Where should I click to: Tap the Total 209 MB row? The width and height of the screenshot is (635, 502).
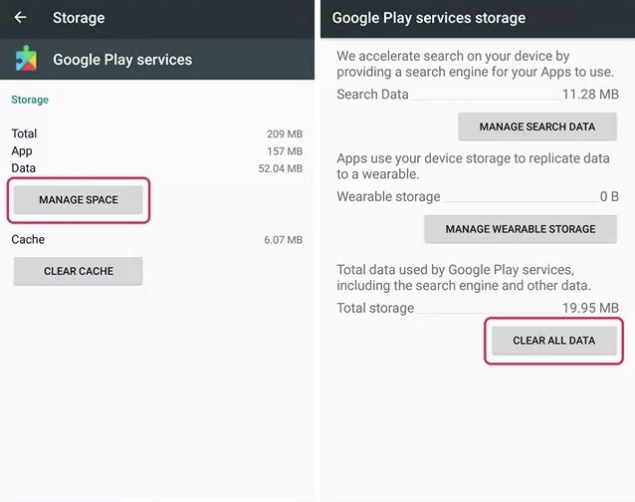pos(156,134)
